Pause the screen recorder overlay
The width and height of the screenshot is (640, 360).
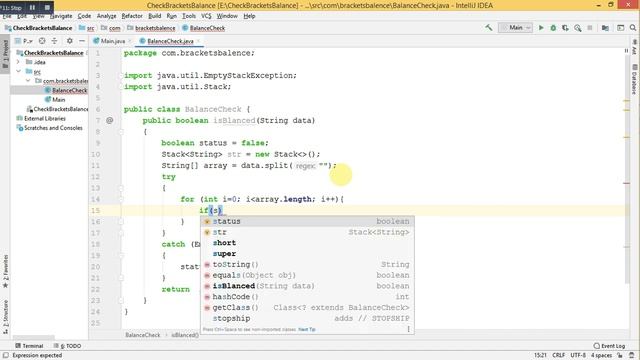[32, 7]
